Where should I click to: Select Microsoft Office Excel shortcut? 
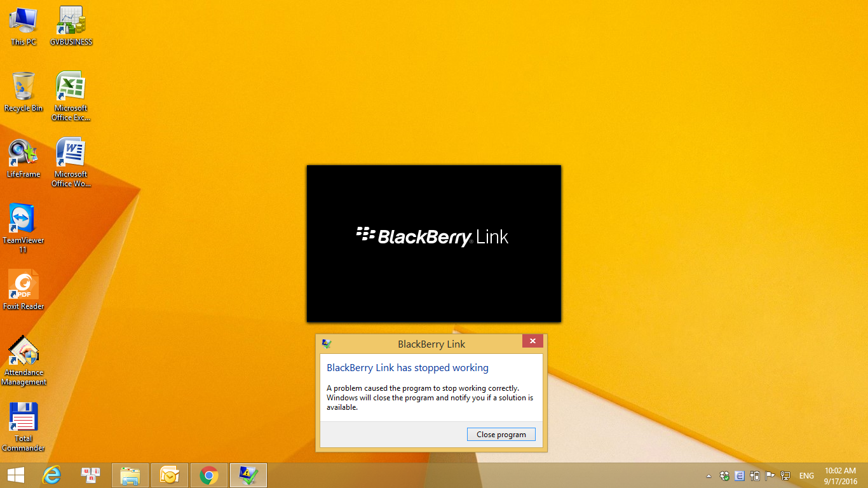(x=71, y=97)
